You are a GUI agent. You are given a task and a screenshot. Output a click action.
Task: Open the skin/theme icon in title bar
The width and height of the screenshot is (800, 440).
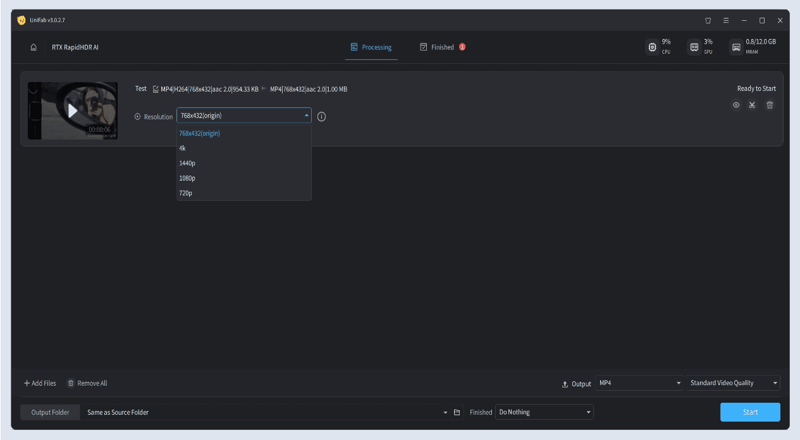tap(708, 20)
